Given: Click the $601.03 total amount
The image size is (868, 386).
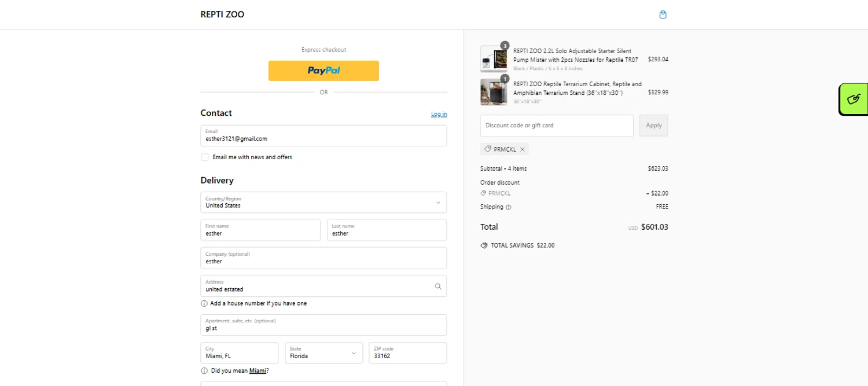Looking at the screenshot, I should 654,227.
